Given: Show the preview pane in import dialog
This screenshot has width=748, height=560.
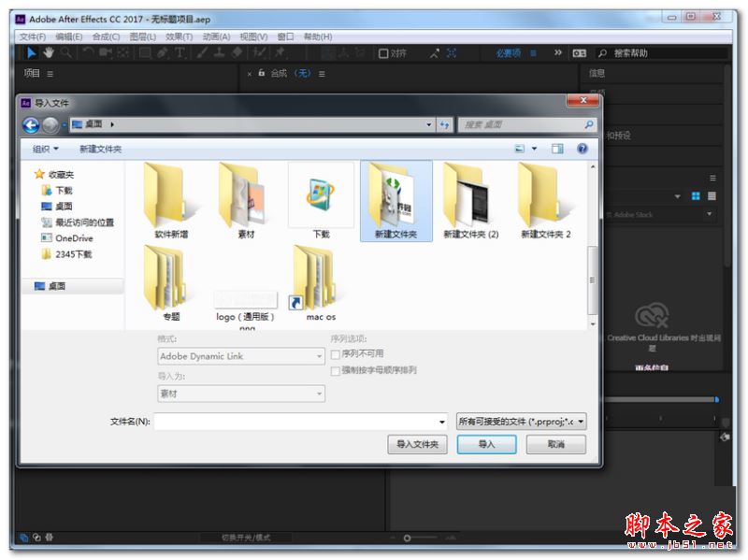Looking at the screenshot, I should pyautogui.click(x=557, y=149).
